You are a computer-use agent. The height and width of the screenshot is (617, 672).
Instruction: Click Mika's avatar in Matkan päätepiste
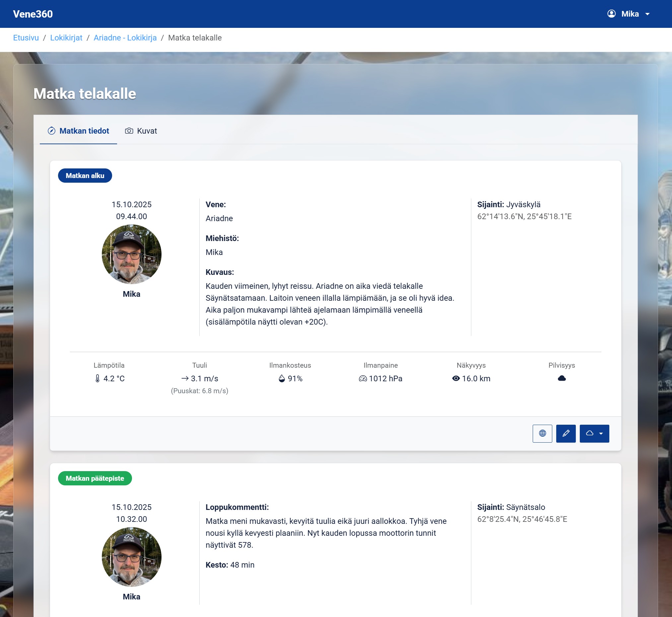click(131, 557)
